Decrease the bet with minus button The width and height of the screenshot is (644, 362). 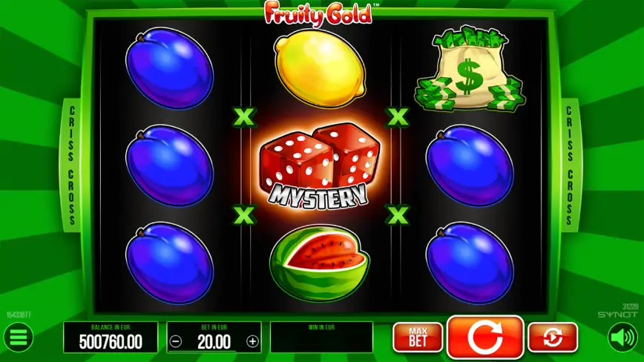tap(176, 341)
